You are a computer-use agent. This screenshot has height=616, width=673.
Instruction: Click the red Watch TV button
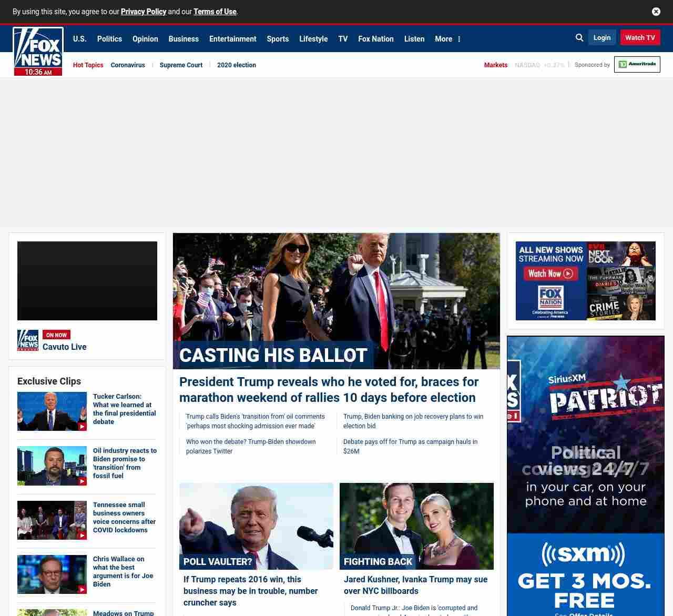pyautogui.click(x=640, y=38)
